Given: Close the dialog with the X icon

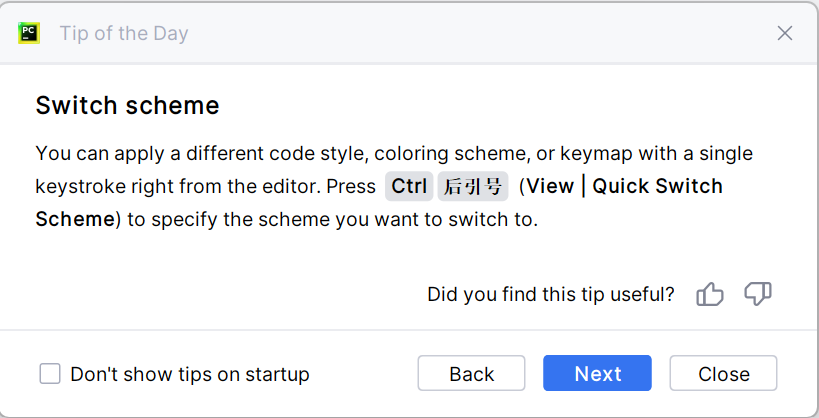Looking at the screenshot, I should pyautogui.click(x=785, y=33).
